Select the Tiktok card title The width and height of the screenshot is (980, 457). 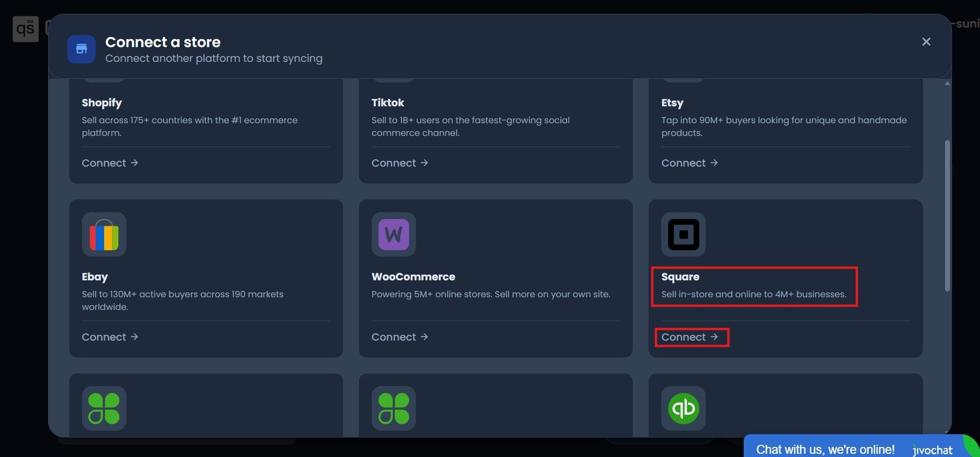point(388,103)
